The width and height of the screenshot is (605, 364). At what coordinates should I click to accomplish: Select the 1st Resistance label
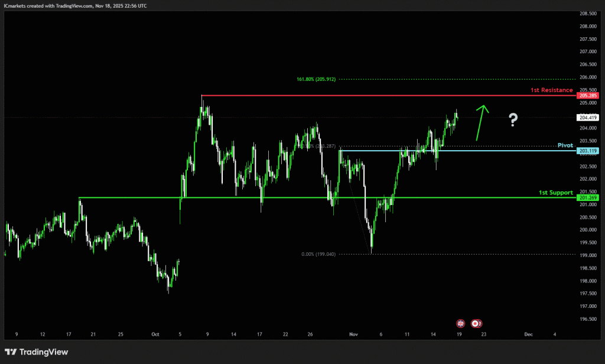[552, 90]
